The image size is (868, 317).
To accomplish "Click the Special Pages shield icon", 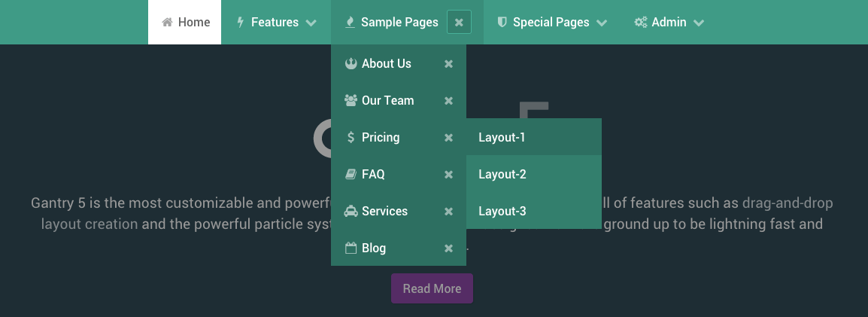I will click(x=502, y=23).
